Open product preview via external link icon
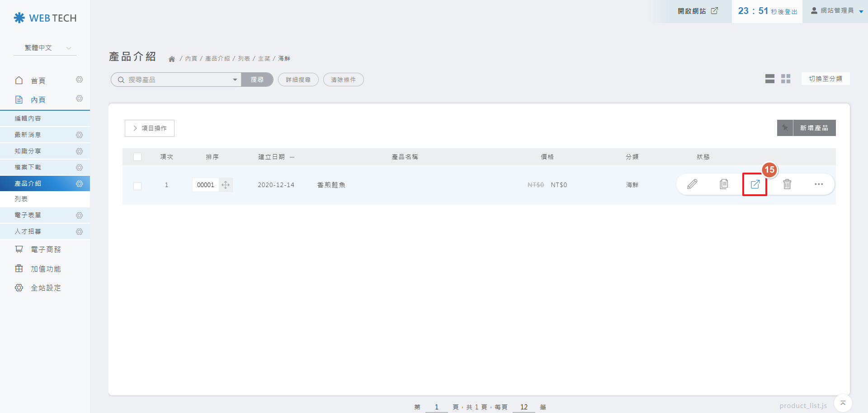Image resolution: width=868 pixels, height=413 pixels. 755,184
